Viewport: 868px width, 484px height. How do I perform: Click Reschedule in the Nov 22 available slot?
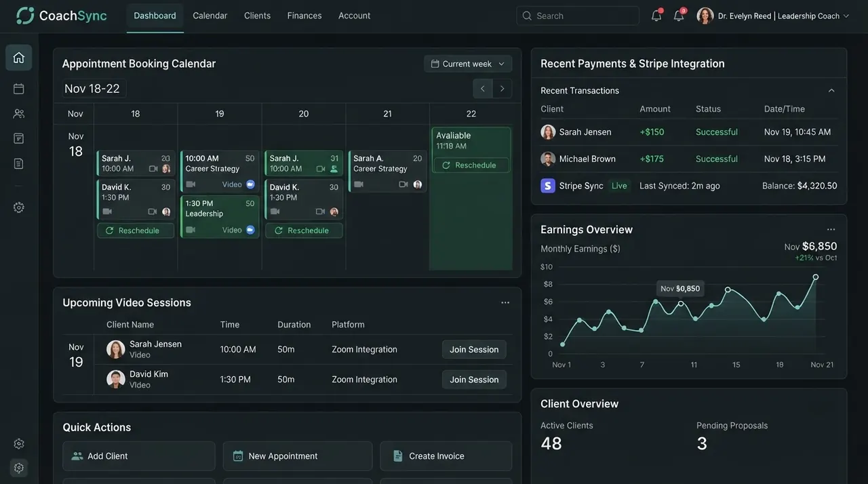click(471, 165)
